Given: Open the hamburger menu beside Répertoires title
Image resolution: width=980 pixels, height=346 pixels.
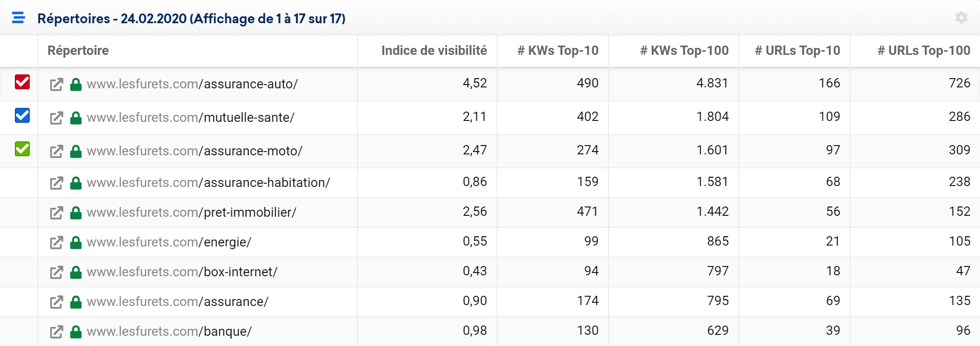Looking at the screenshot, I should click(x=19, y=18).
